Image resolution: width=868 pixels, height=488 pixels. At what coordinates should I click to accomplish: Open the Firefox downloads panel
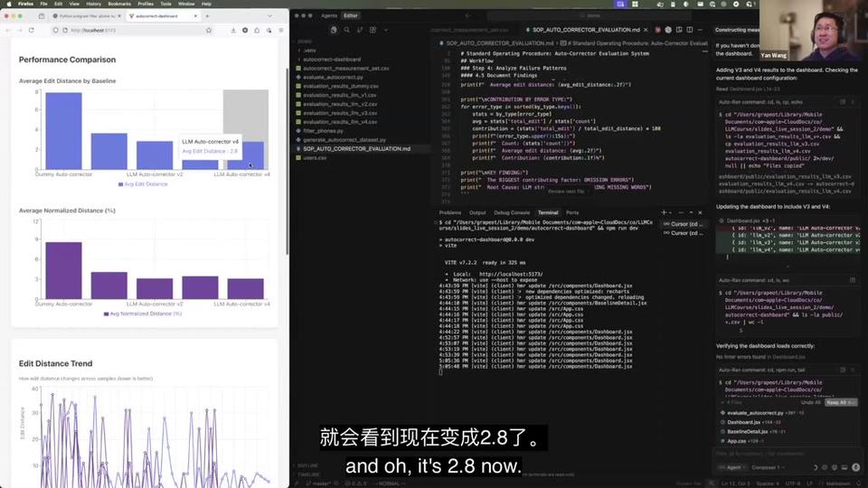click(233, 31)
